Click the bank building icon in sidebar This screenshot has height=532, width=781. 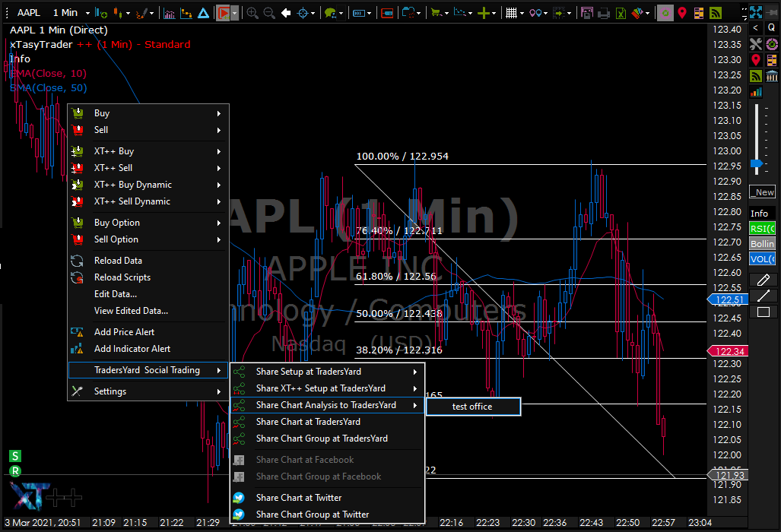(772, 76)
